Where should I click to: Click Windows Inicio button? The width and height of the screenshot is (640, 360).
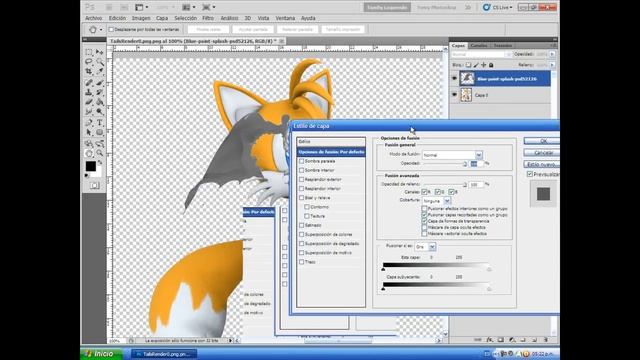(x=101, y=354)
